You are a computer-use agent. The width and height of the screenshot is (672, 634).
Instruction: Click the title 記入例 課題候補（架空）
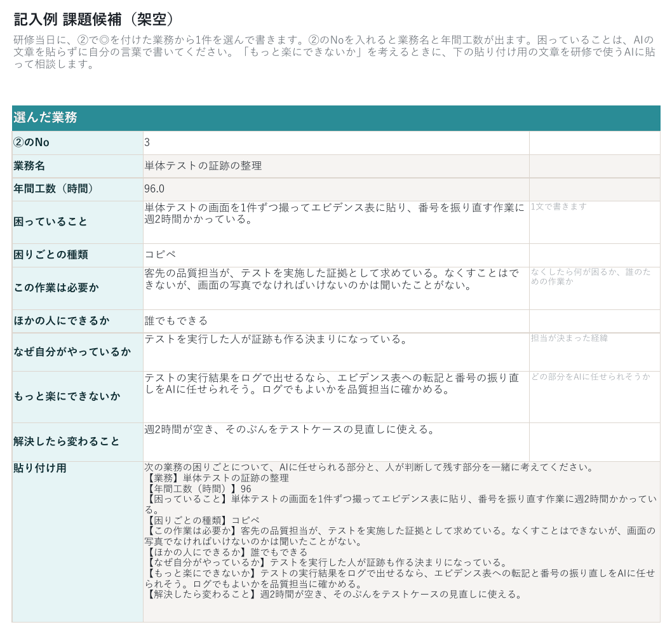pos(94,19)
